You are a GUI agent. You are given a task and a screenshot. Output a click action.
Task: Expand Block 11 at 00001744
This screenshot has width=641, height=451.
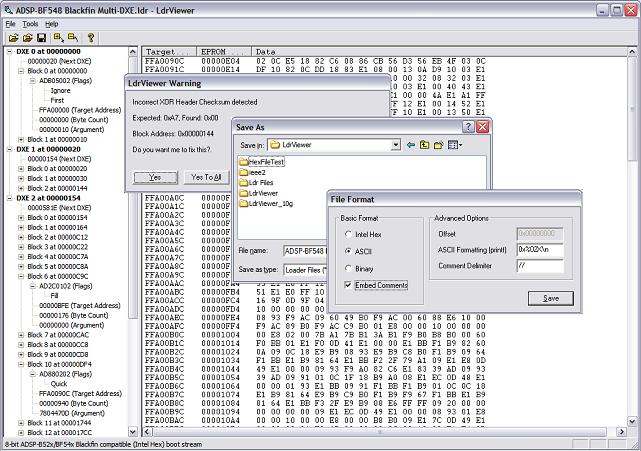(21, 423)
